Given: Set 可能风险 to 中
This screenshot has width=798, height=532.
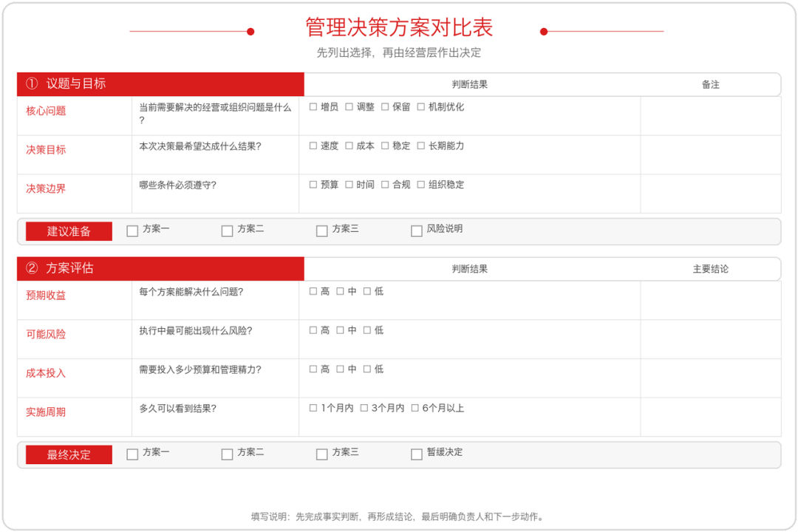Looking at the screenshot, I should pos(340,330).
